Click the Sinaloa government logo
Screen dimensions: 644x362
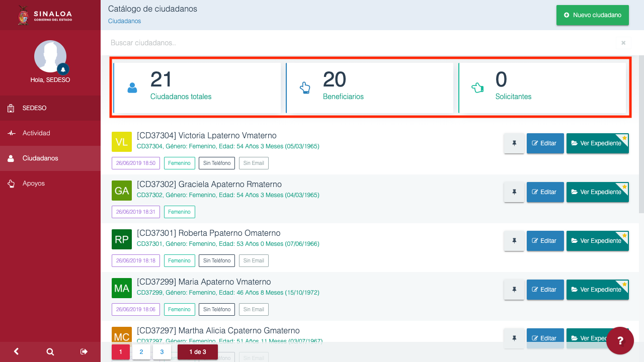45,15
